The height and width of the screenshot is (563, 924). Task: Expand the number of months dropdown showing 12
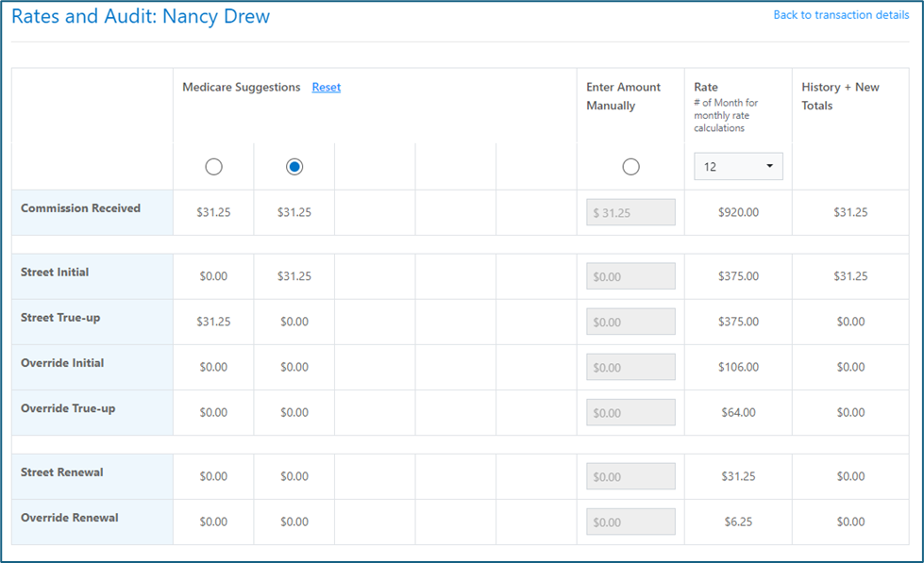coord(738,167)
